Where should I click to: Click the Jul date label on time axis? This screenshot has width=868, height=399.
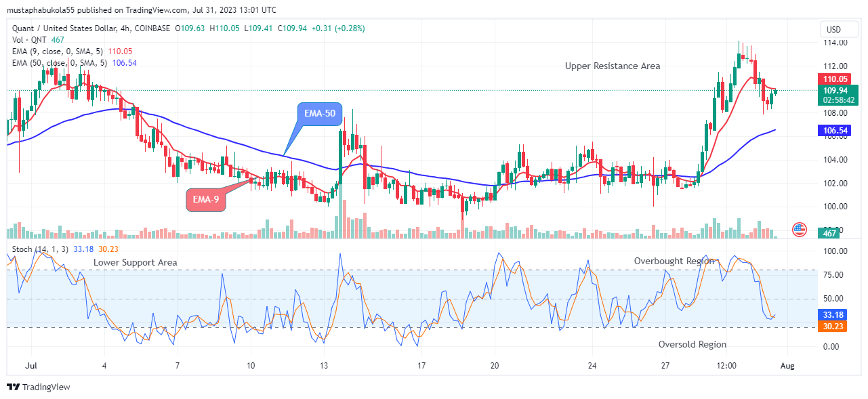pos(30,366)
